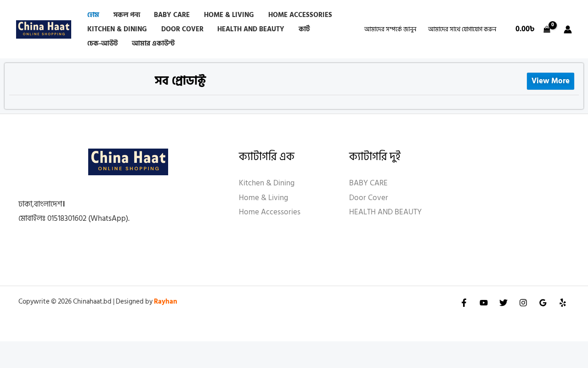Click the ক্যাটাগরি এক heading
Image resolution: width=588 pixels, height=368 pixels.
point(266,156)
